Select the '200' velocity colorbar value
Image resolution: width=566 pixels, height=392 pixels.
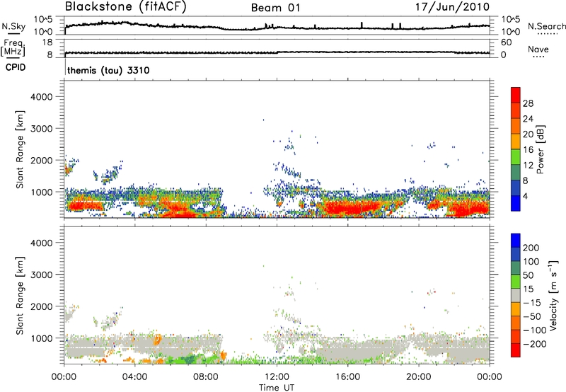[531, 248]
